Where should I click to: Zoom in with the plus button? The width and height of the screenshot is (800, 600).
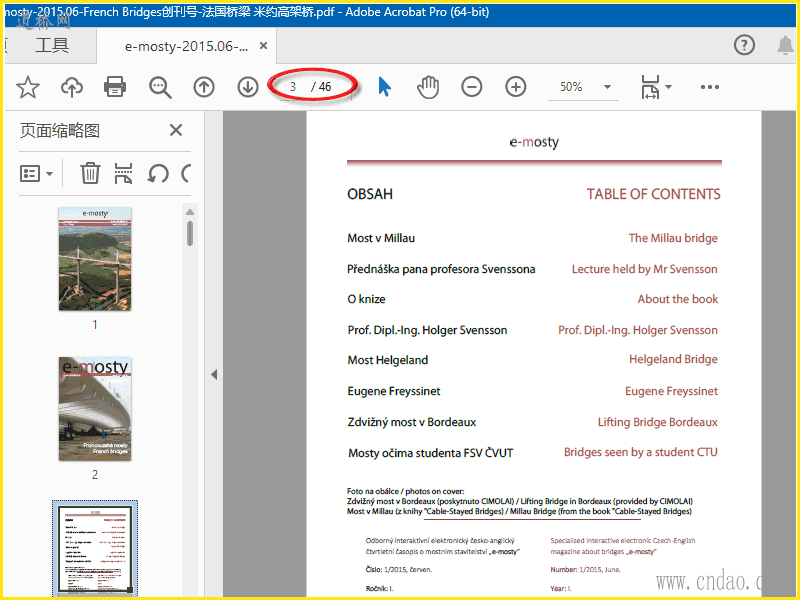pos(516,87)
